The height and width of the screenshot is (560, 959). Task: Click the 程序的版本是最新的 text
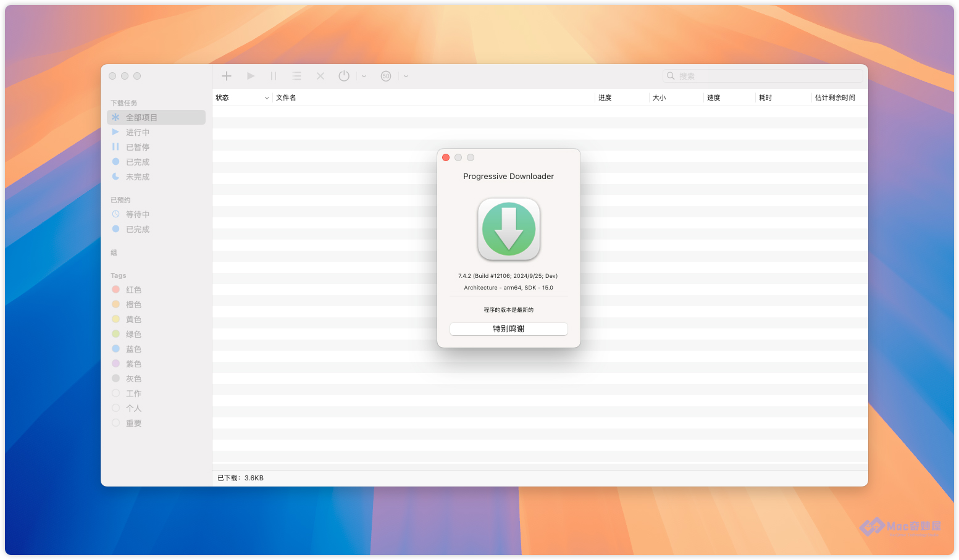click(x=509, y=310)
